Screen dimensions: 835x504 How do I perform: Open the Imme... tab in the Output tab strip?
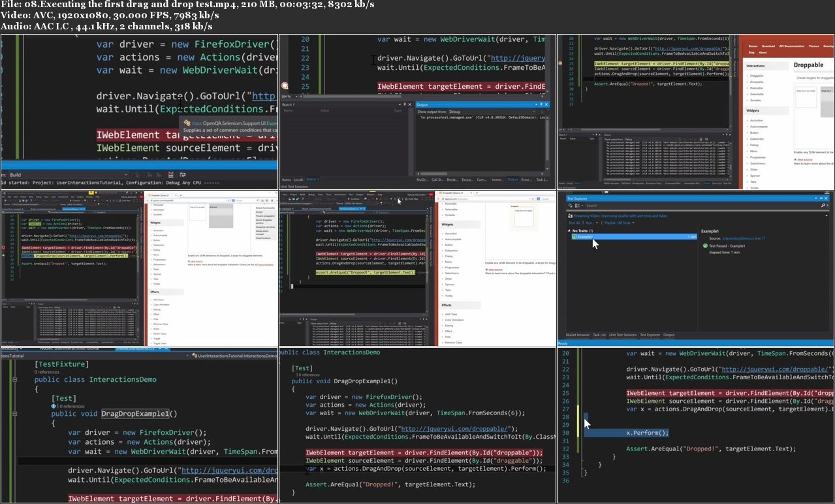click(x=497, y=180)
